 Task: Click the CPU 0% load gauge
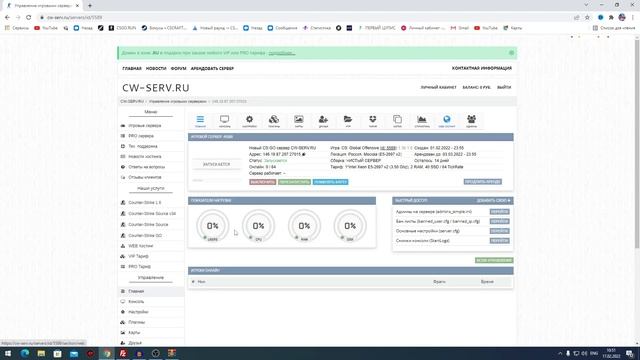coord(258,226)
